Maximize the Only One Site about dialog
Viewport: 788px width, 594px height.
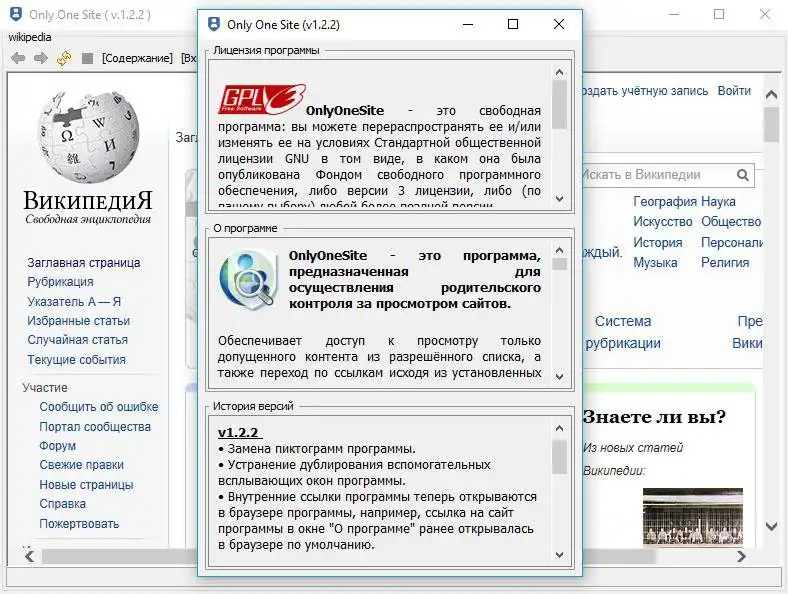click(x=513, y=24)
